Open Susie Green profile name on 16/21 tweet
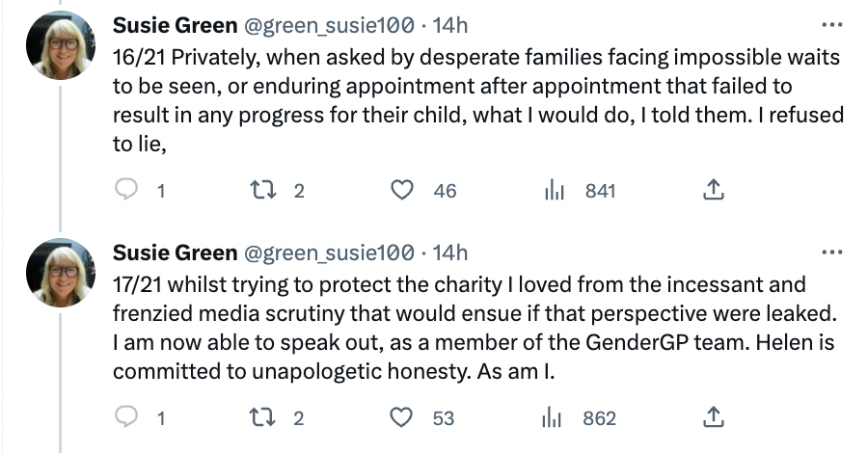 (175, 25)
